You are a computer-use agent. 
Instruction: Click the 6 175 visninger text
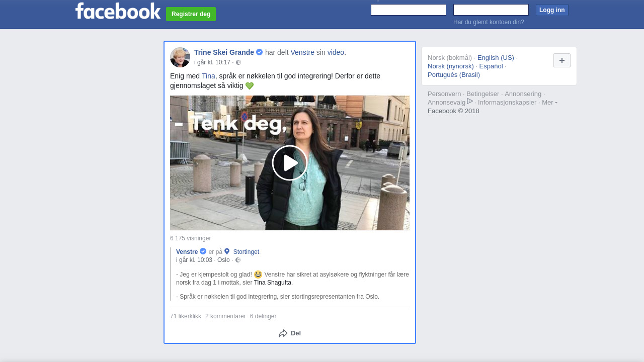point(191,239)
